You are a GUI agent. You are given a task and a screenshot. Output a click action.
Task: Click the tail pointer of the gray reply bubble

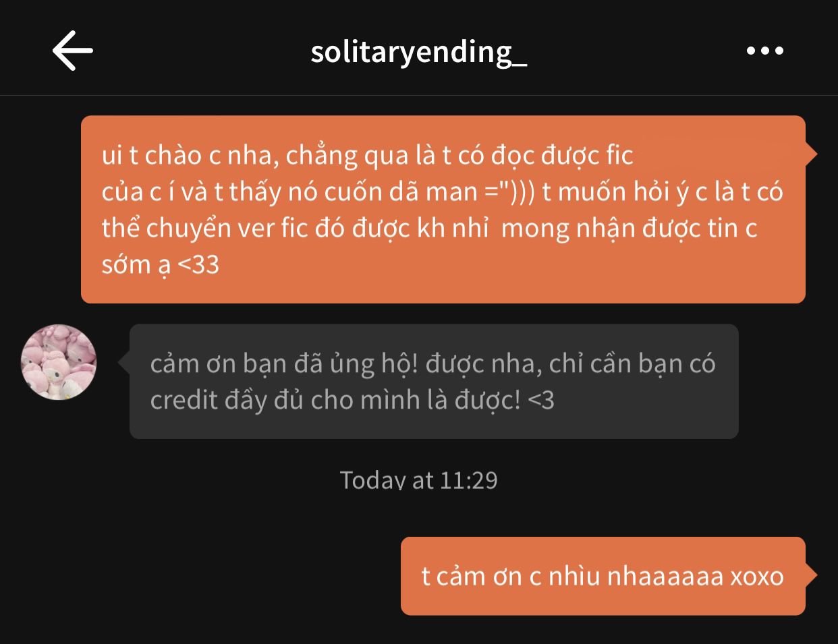pyautogui.click(x=123, y=363)
